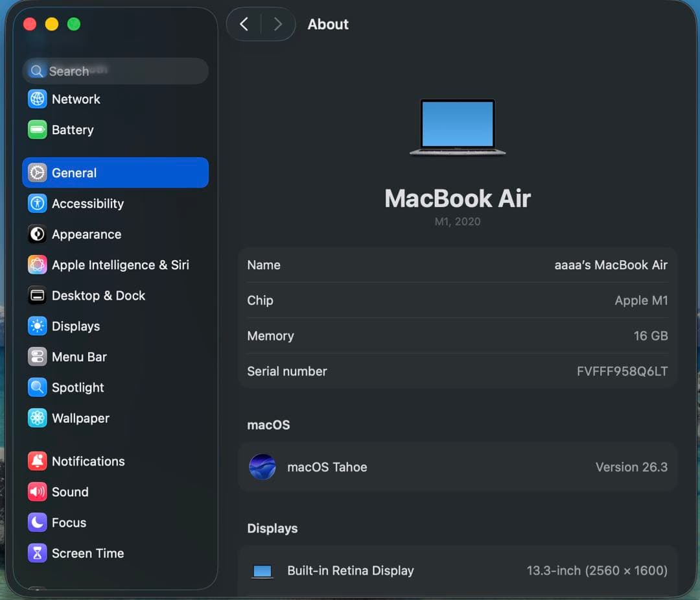Click "Version 26.3" text
The width and height of the screenshot is (700, 600).
[631, 467]
